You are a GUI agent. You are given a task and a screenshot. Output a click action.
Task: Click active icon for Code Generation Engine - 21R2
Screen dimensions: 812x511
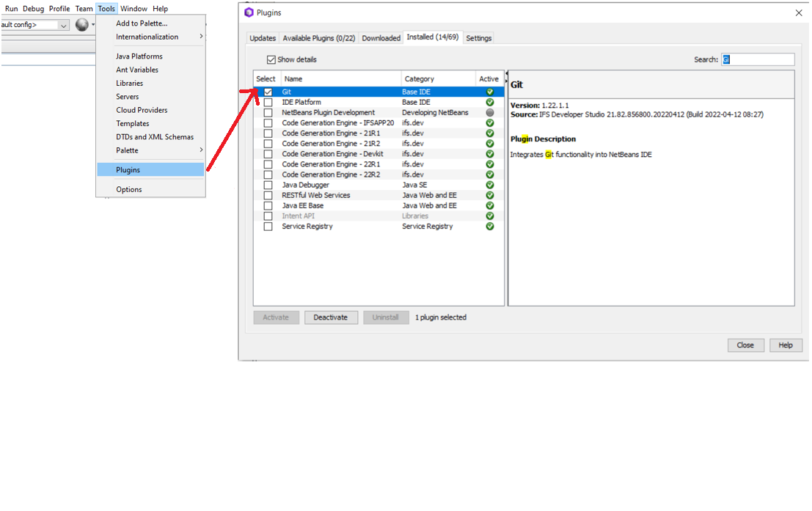tap(489, 144)
